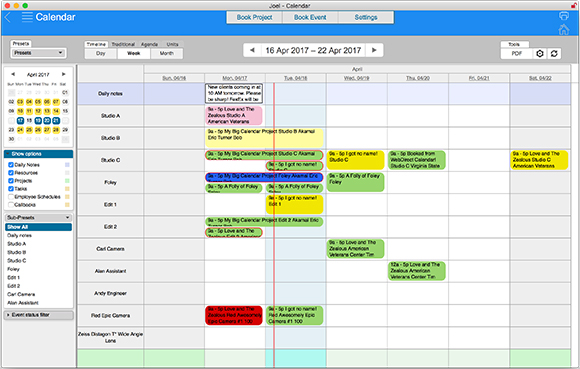
Task: Switch to the Traditional tab
Action: 123,44
